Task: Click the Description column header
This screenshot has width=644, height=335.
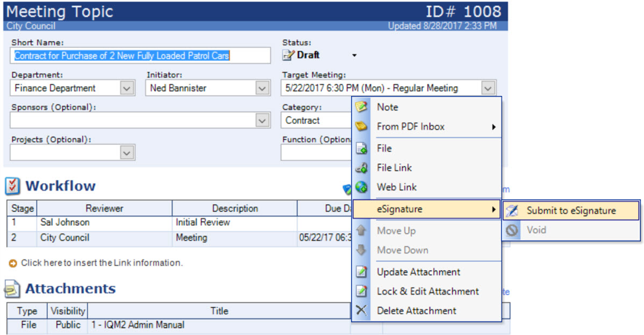Action: [x=235, y=209]
